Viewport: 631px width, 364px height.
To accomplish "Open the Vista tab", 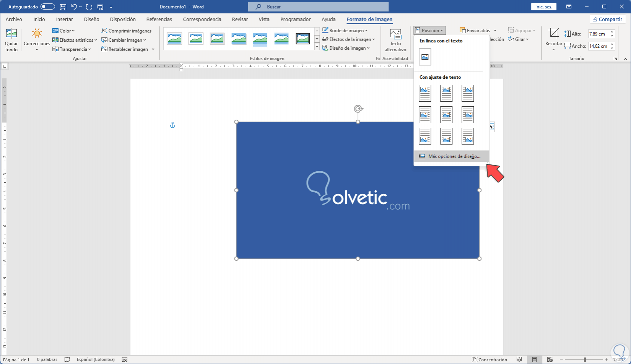I will (264, 19).
